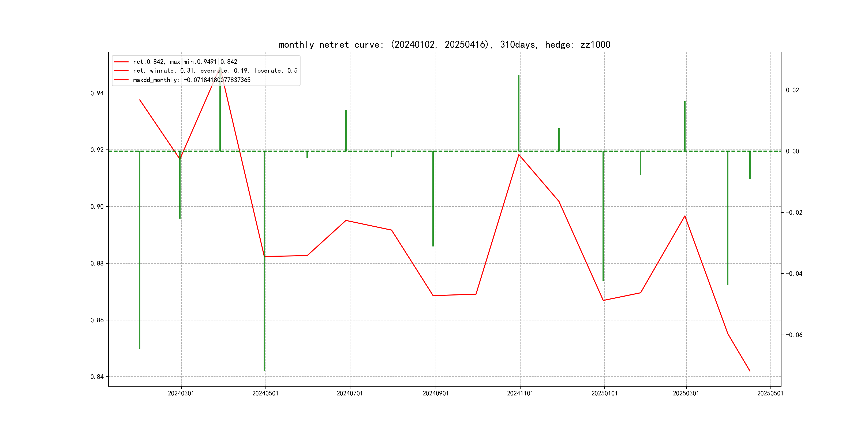
Task: Click the deepest green bar at 20240501
Action: pos(264,270)
